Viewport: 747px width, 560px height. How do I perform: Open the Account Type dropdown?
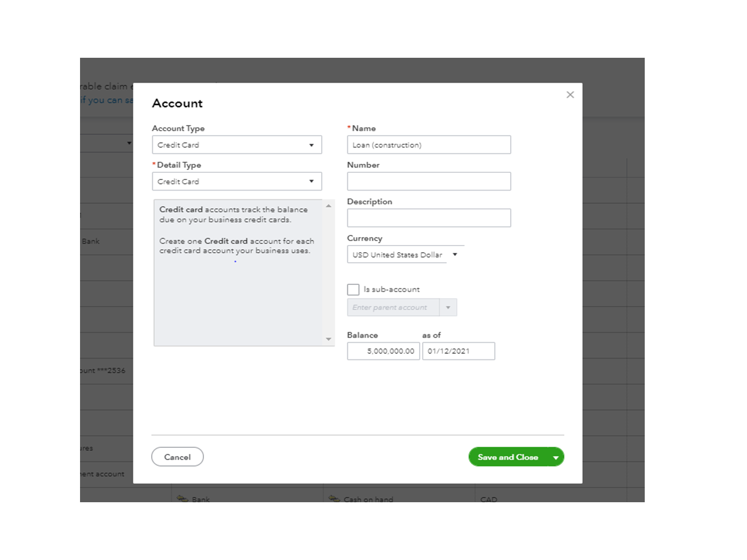237,145
